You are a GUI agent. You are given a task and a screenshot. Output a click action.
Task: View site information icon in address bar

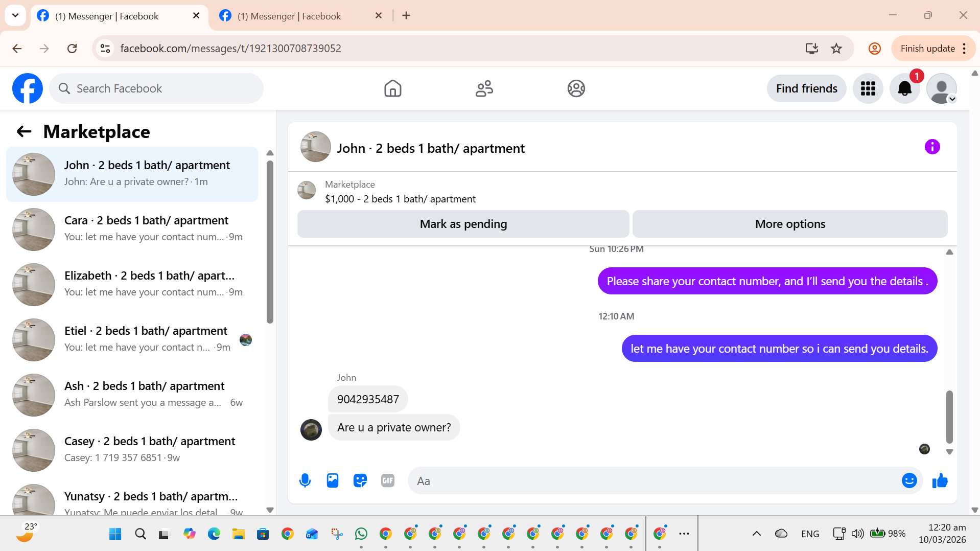105,49
